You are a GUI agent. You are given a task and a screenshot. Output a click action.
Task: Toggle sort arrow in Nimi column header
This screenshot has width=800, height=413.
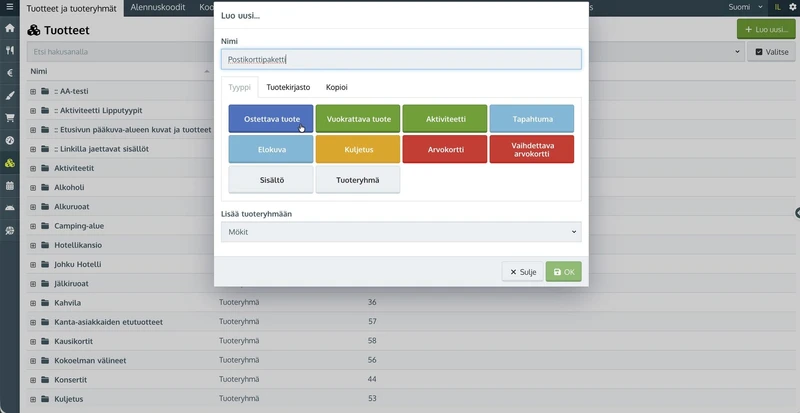click(x=207, y=71)
